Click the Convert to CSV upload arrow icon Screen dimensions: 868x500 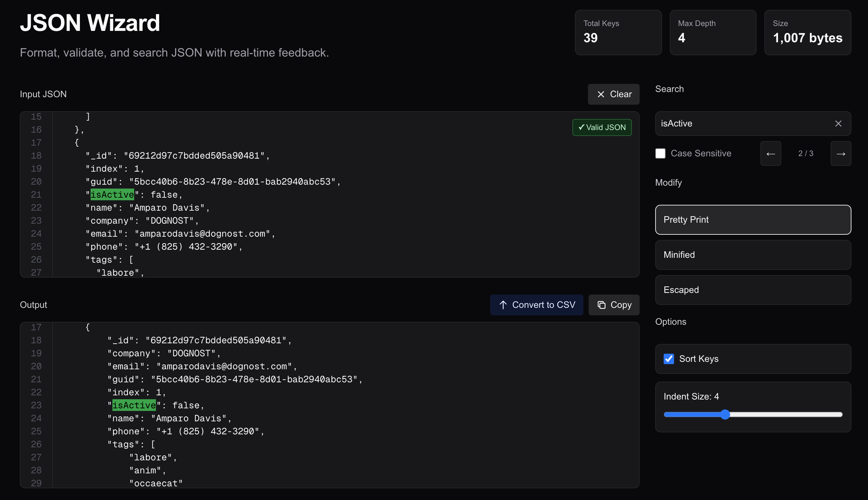tap(503, 305)
